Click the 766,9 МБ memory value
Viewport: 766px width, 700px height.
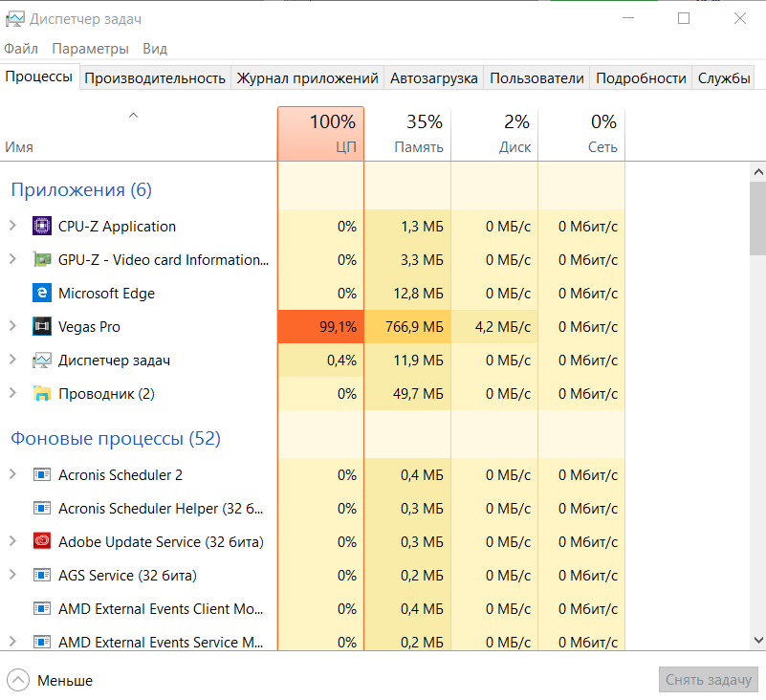(x=414, y=327)
